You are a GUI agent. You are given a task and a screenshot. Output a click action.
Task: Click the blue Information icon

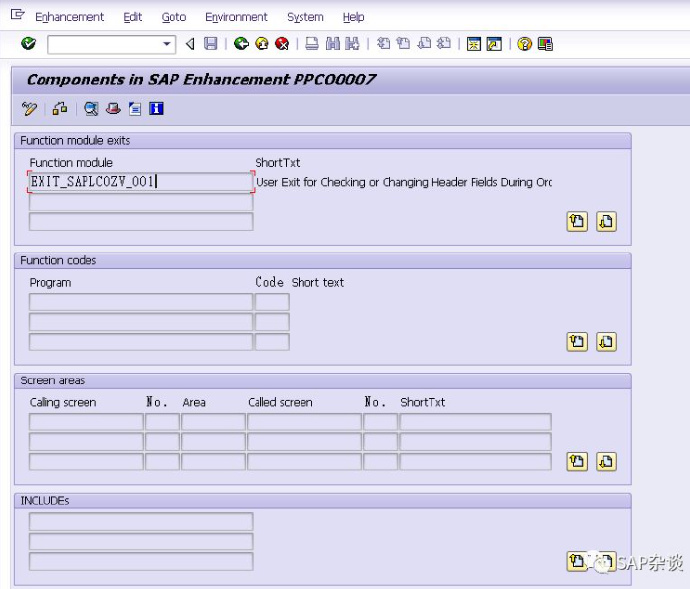pyautogui.click(x=156, y=109)
